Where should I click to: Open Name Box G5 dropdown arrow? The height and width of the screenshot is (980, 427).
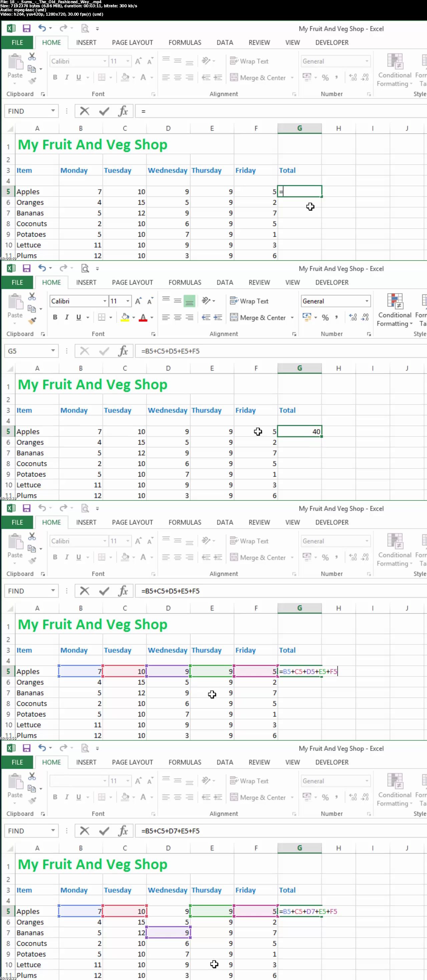click(53, 350)
